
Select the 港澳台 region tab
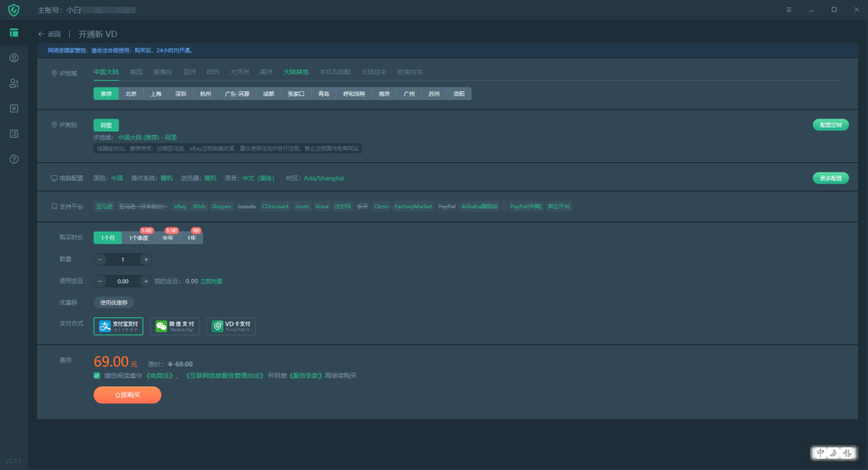click(x=162, y=72)
